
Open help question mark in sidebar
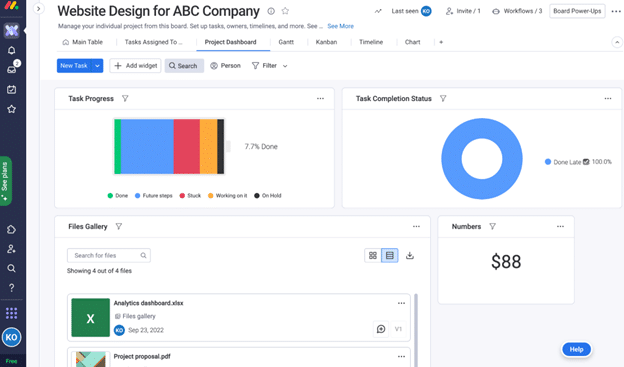pyautogui.click(x=12, y=288)
